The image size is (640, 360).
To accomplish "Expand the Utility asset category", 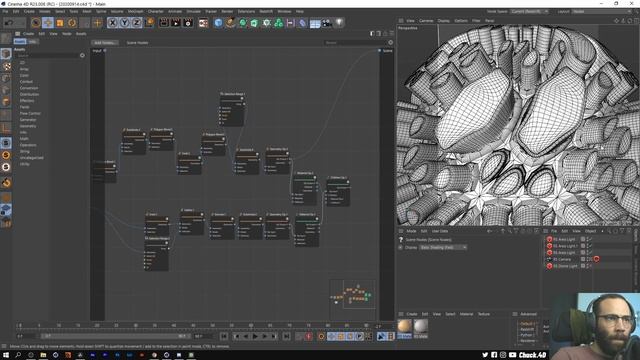I will (x=24, y=164).
